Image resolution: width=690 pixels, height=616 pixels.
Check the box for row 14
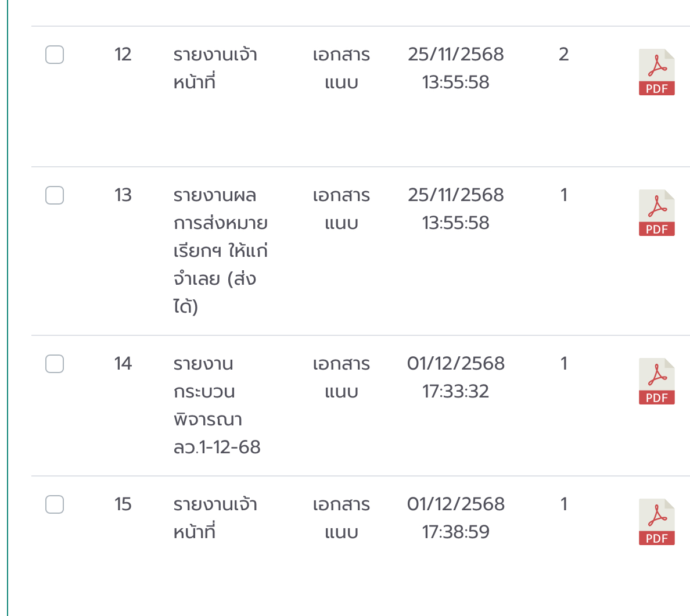tap(55, 364)
